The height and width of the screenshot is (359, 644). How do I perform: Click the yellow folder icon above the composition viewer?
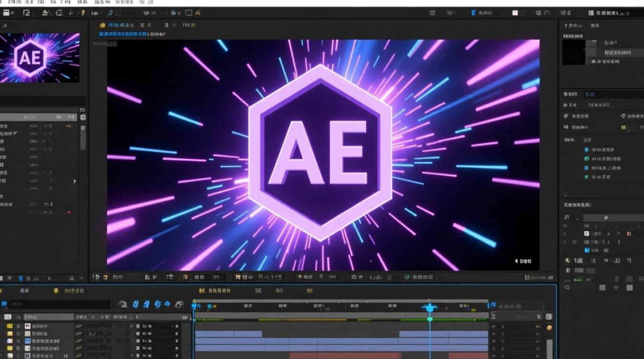102,25
